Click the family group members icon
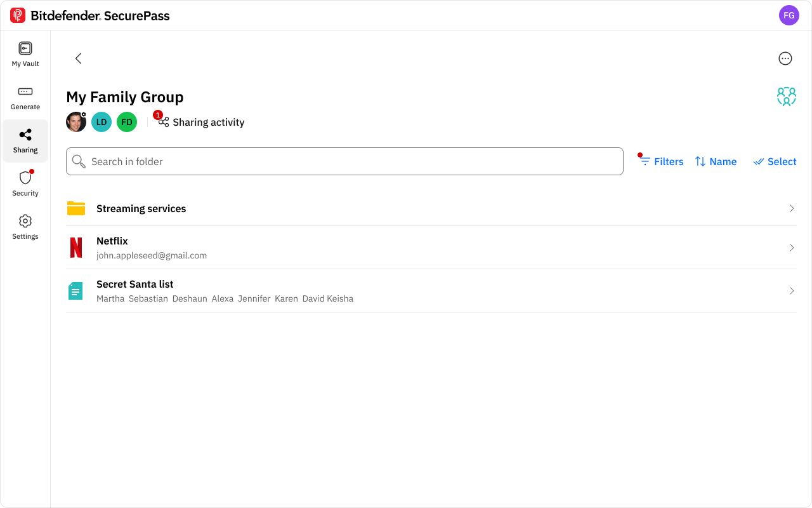The height and width of the screenshot is (508, 812). 787,97
